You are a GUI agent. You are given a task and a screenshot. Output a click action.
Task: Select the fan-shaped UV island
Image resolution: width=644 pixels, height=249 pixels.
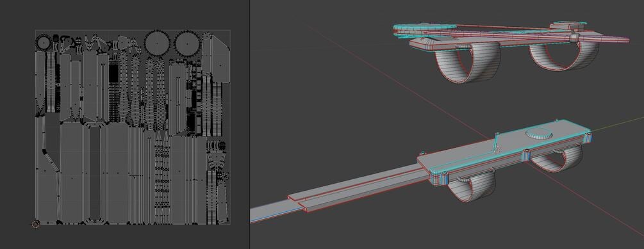(x=216, y=159)
